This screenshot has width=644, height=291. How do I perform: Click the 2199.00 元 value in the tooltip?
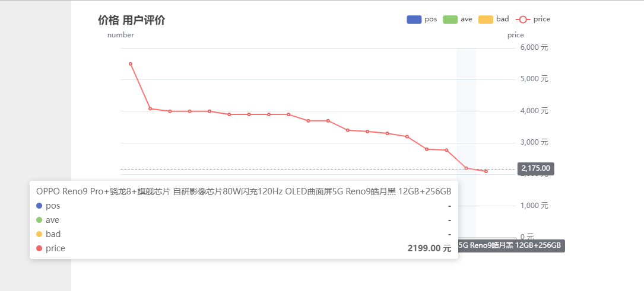click(x=430, y=248)
